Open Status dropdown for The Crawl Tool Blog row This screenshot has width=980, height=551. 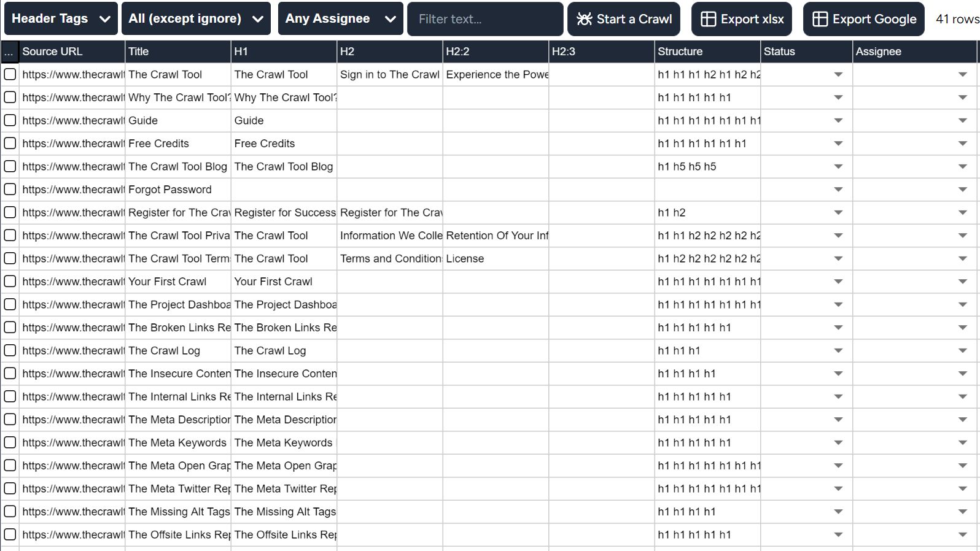pos(838,166)
